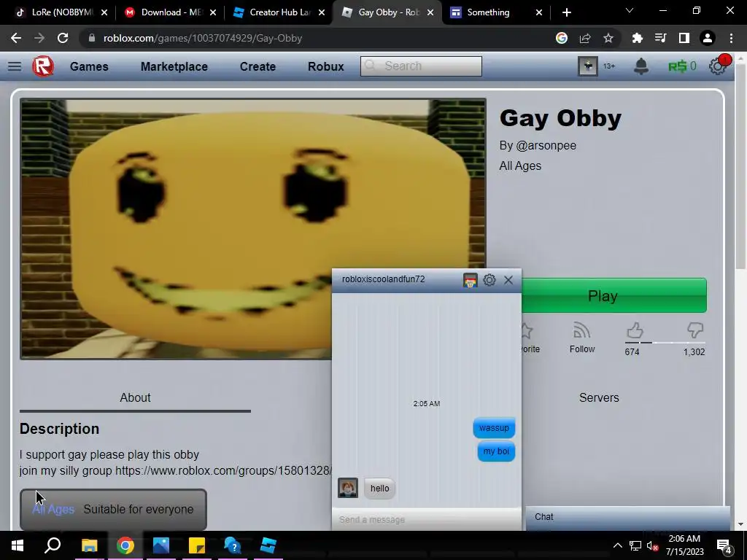This screenshot has height=560, width=747.
Task: Click the thumbs down dislike icon
Action: pos(695,330)
